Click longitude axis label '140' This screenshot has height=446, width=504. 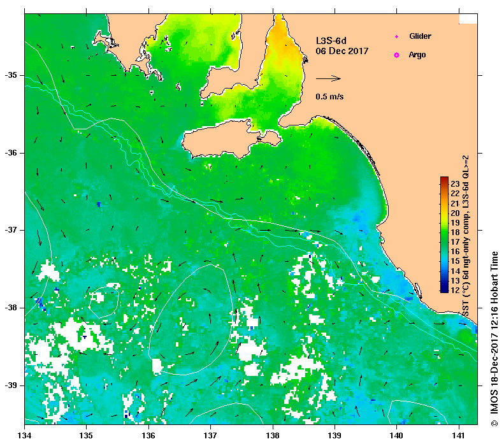click(x=397, y=436)
